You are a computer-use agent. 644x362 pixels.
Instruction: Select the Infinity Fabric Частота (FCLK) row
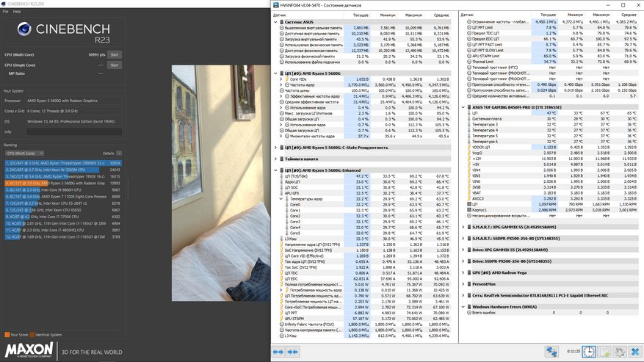click(x=365, y=325)
